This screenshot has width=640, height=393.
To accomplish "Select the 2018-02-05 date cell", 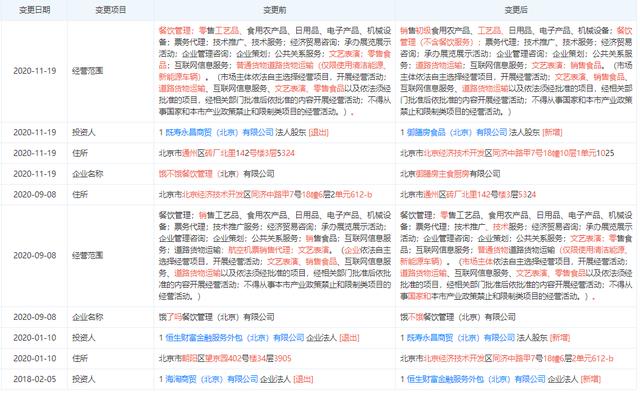I will pyautogui.click(x=35, y=379).
